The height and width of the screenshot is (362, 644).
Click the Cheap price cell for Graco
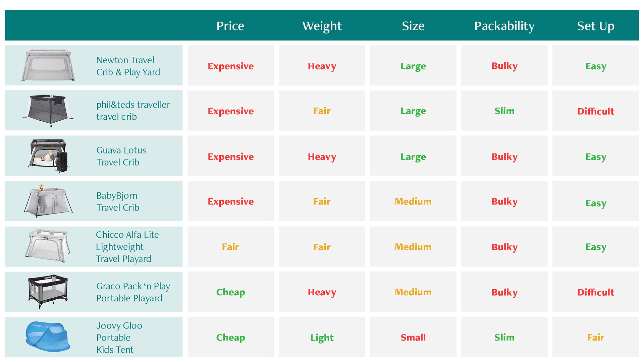click(230, 292)
